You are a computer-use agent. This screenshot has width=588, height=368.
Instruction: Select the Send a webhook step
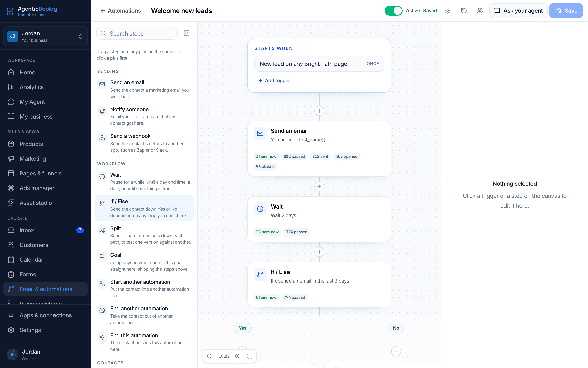pyautogui.click(x=144, y=143)
